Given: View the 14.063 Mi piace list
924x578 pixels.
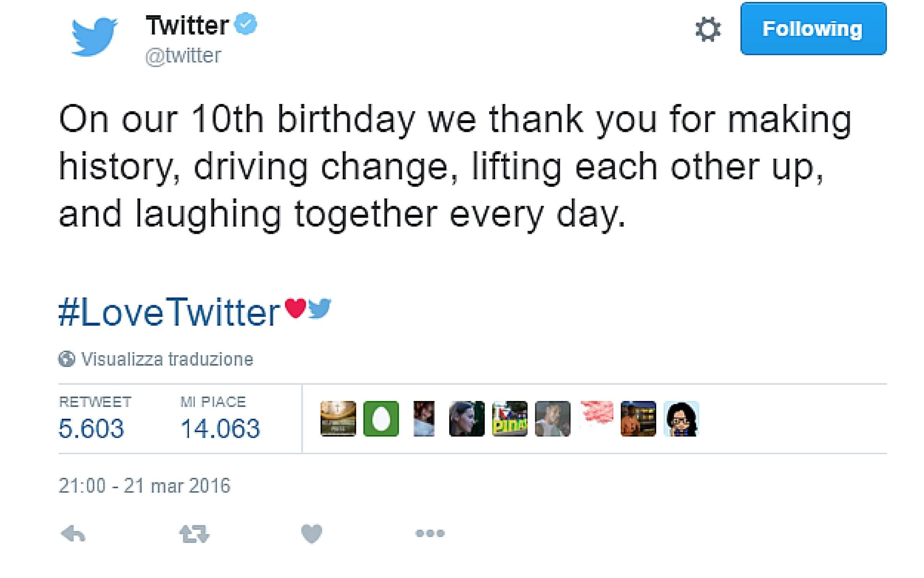Looking at the screenshot, I should tap(220, 428).
